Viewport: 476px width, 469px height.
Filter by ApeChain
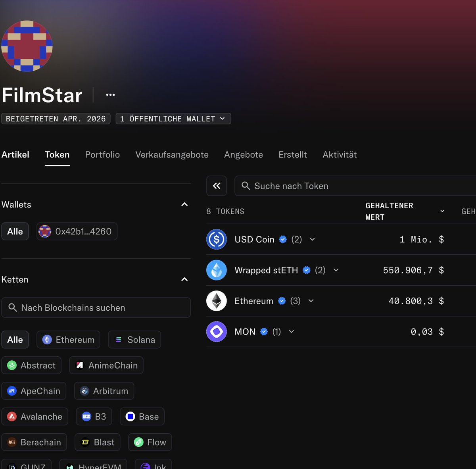coord(34,391)
